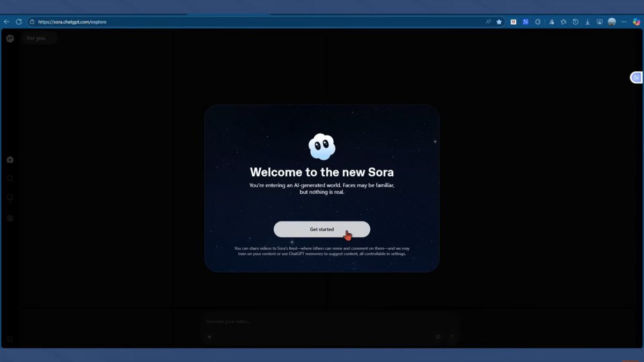
Task: Toggle the bookmark star for this page
Action: click(499, 22)
